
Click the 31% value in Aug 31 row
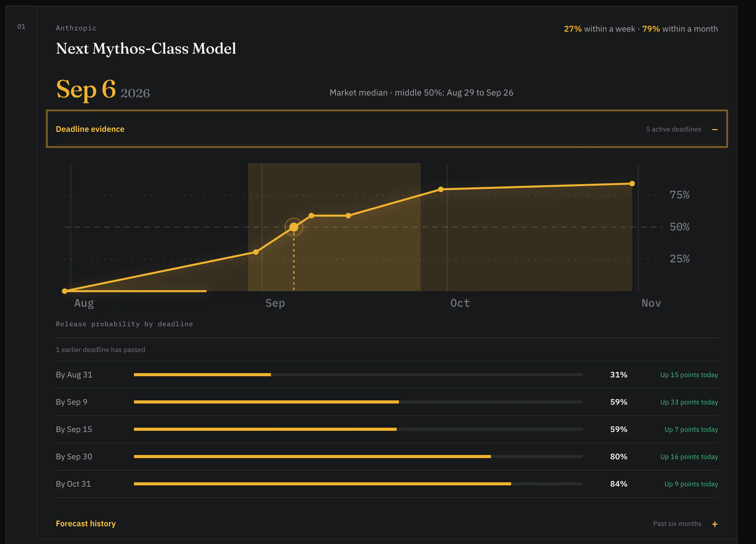[x=619, y=375]
